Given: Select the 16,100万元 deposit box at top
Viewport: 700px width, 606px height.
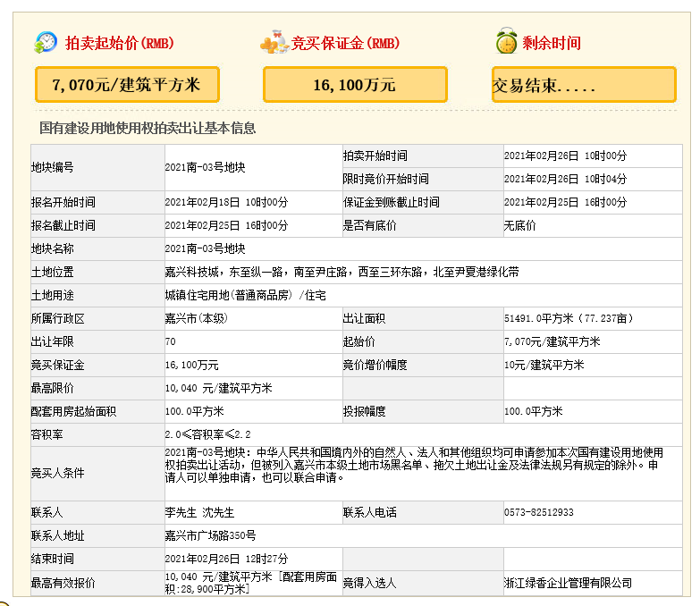Looking at the screenshot, I should point(355,85).
